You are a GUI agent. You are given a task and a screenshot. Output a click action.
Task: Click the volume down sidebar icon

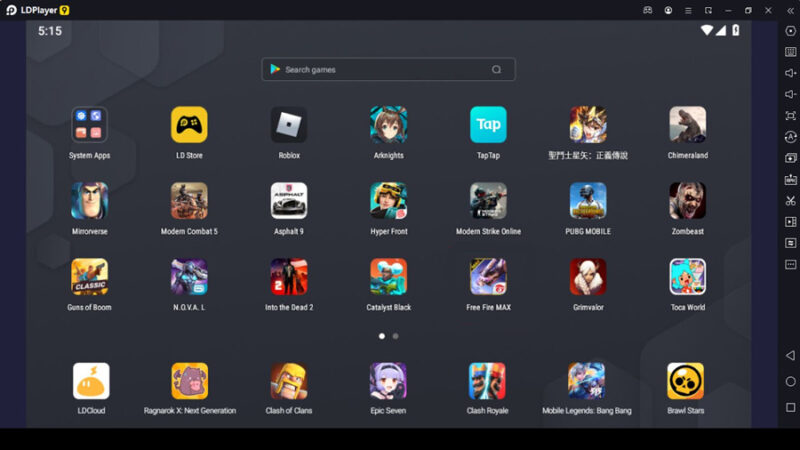[x=790, y=94]
